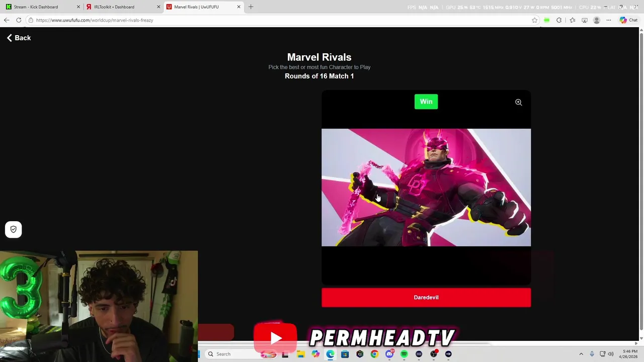This screenshot has width=644, height=362.
Task: Reload the page with the refresh icon
Action: pyautogui.click(x=19, y=20)
